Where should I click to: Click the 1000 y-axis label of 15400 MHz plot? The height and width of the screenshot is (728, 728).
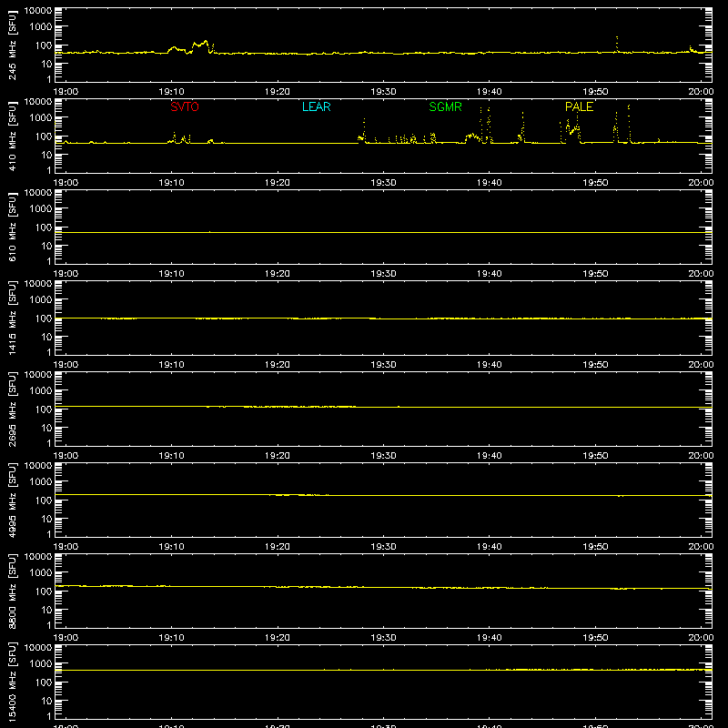(41, 664)
